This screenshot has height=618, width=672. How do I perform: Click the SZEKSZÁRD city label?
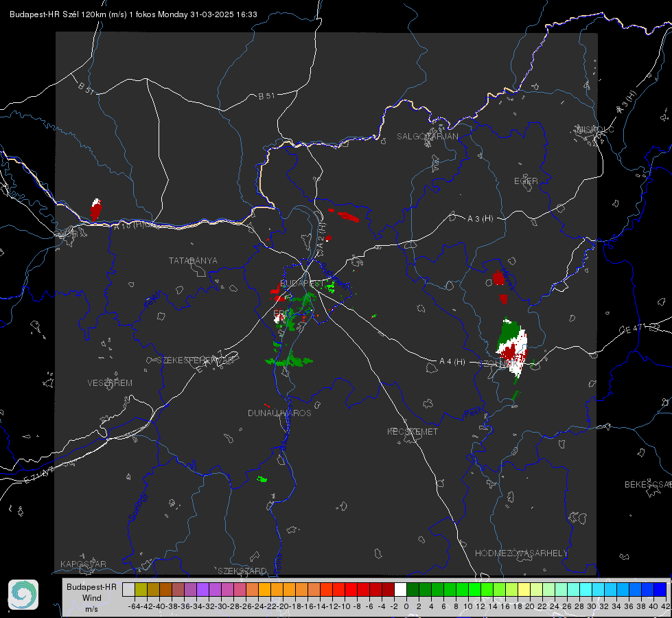[242, 571]
